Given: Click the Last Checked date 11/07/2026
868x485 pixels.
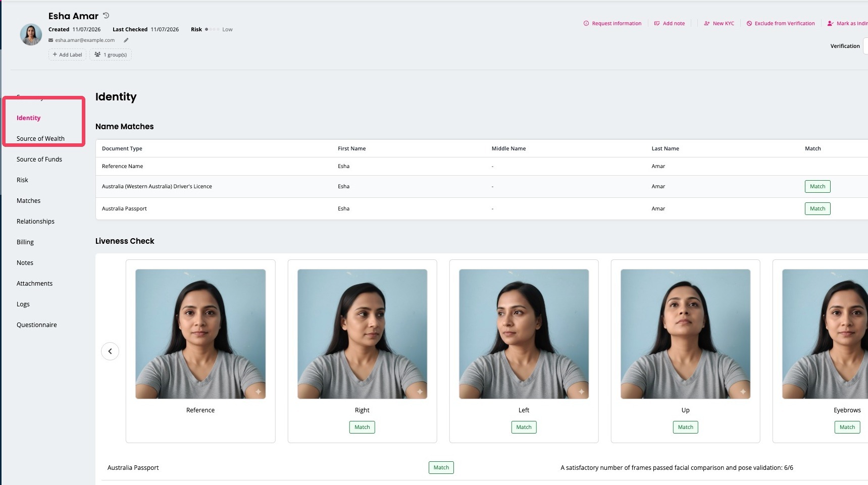Looking at the screenshot, I should [x=165, y=29].
